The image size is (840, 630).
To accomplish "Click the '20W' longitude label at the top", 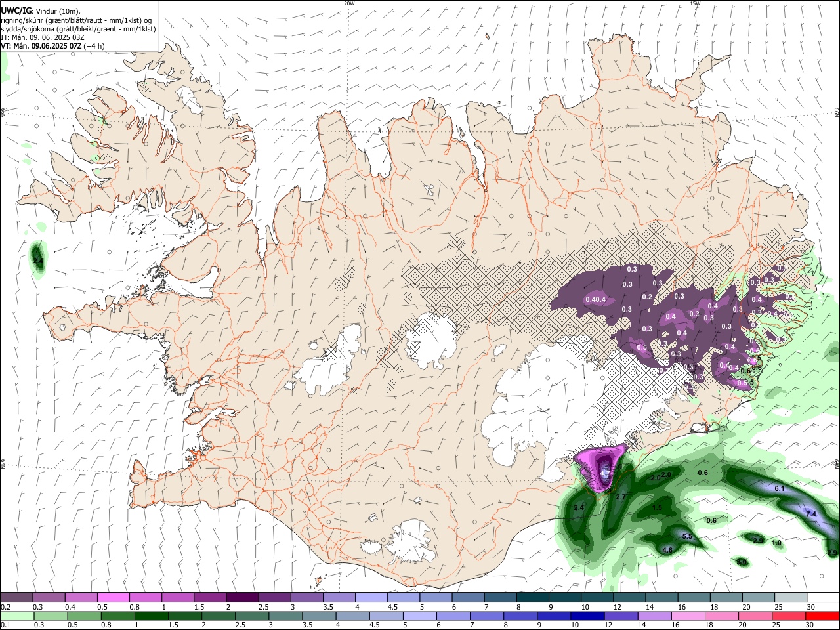I will click(x=349, y=3).
